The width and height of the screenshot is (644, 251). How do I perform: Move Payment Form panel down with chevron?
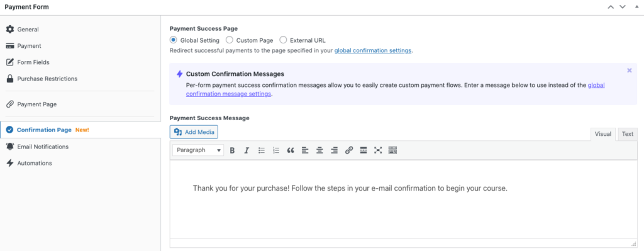click(x=622, y=7)
